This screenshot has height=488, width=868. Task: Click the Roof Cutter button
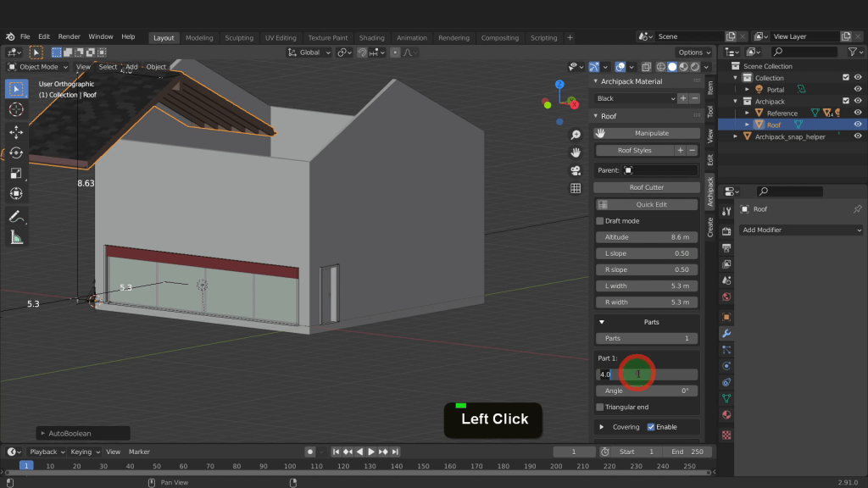[647, 187]
